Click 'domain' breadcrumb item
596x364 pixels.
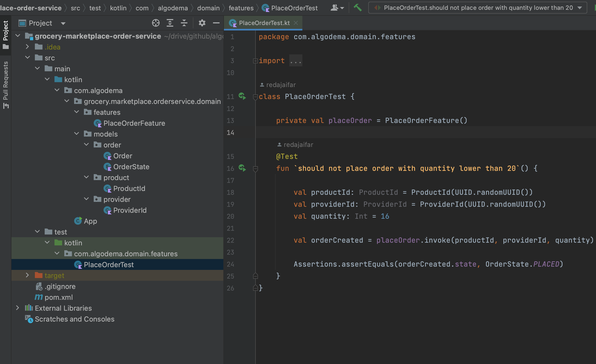(x=208, y=8)
